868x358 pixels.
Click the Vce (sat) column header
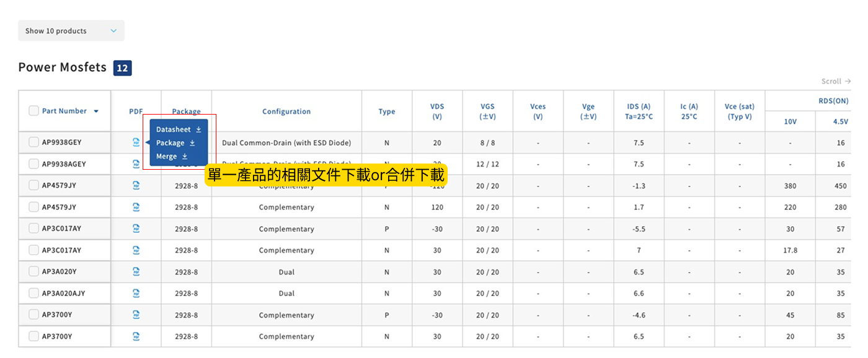point(740,111)
